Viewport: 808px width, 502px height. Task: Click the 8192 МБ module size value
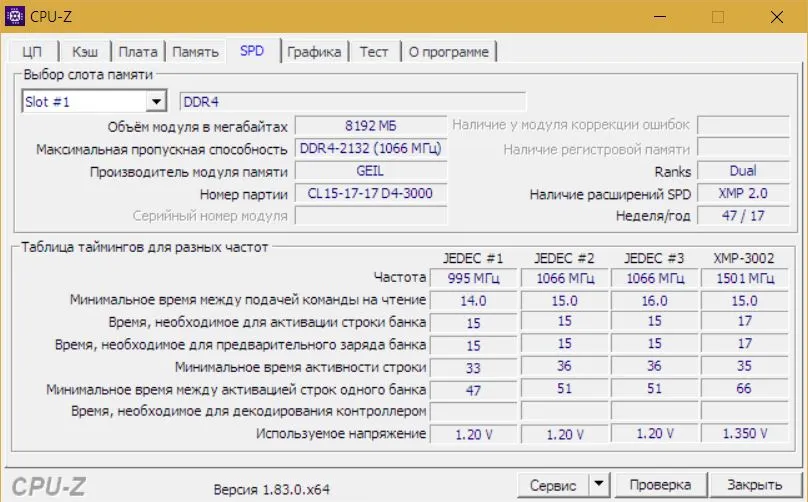(x=371, y=126)
